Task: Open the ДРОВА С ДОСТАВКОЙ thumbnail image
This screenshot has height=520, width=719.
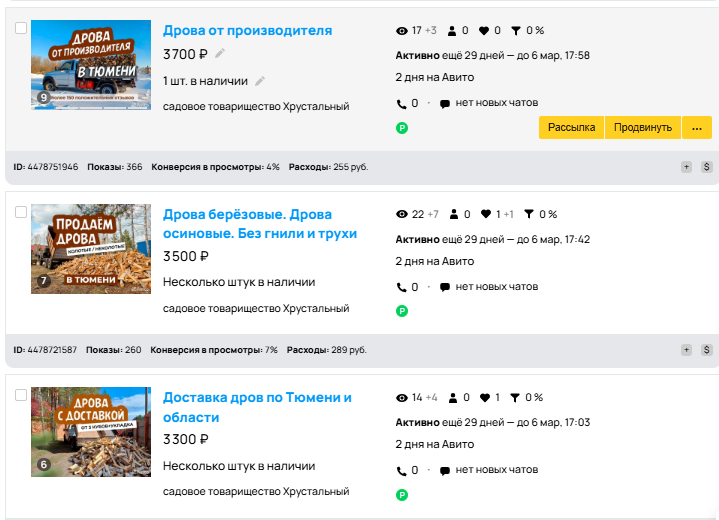Action: [x=91, y=432]
